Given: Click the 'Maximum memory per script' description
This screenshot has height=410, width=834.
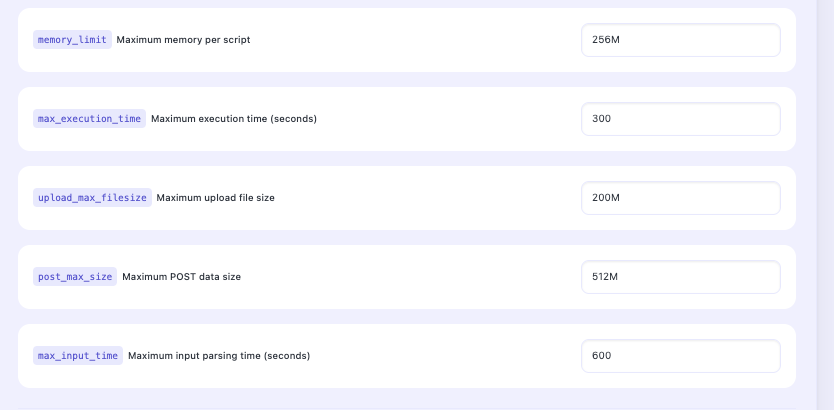Looking at the screenshot, I should [x=183, y=40].
